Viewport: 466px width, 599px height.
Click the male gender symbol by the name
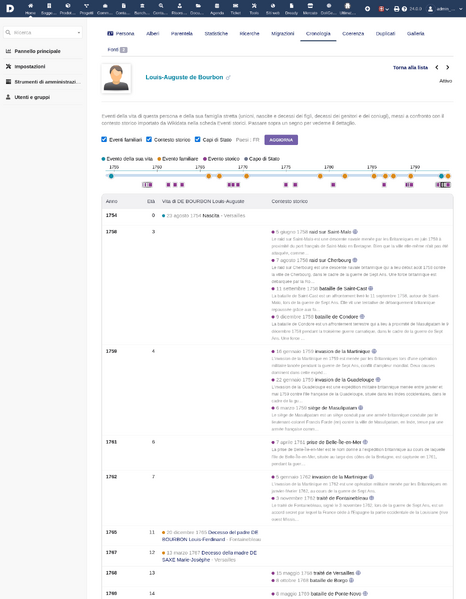coord(228,78)
